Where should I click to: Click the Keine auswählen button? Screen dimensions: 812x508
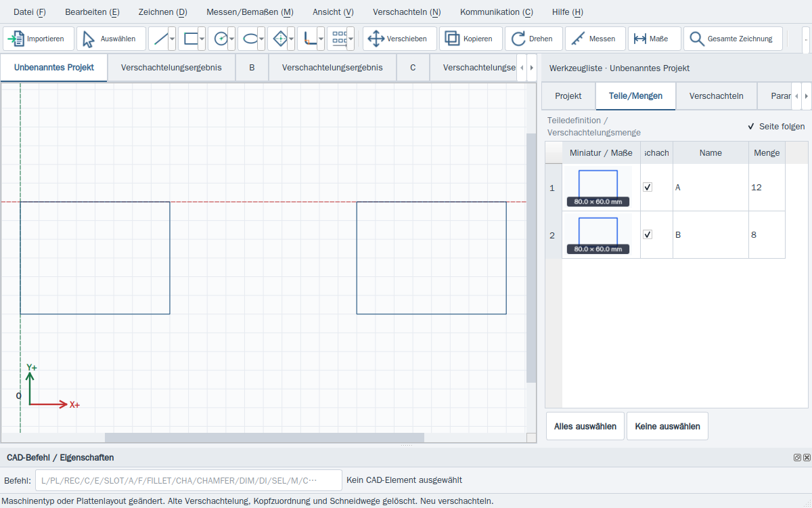pos(667,426)
